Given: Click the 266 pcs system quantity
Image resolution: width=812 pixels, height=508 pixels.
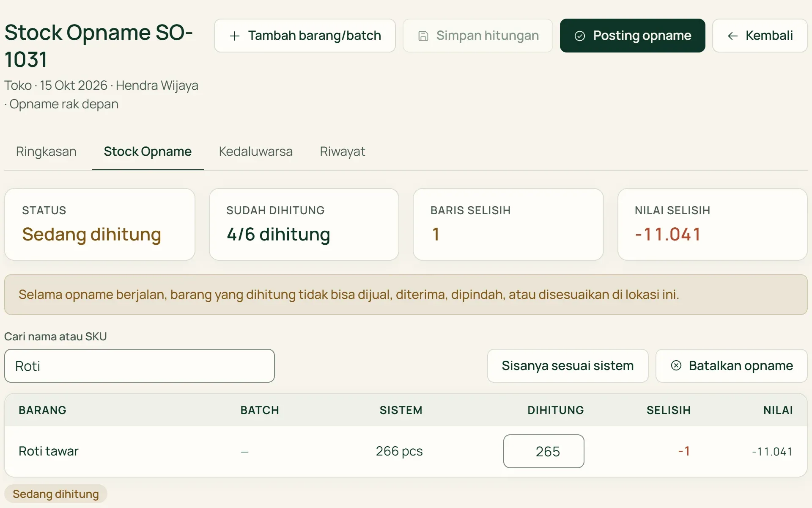Looking at the screenshot, I should (399, 451).
